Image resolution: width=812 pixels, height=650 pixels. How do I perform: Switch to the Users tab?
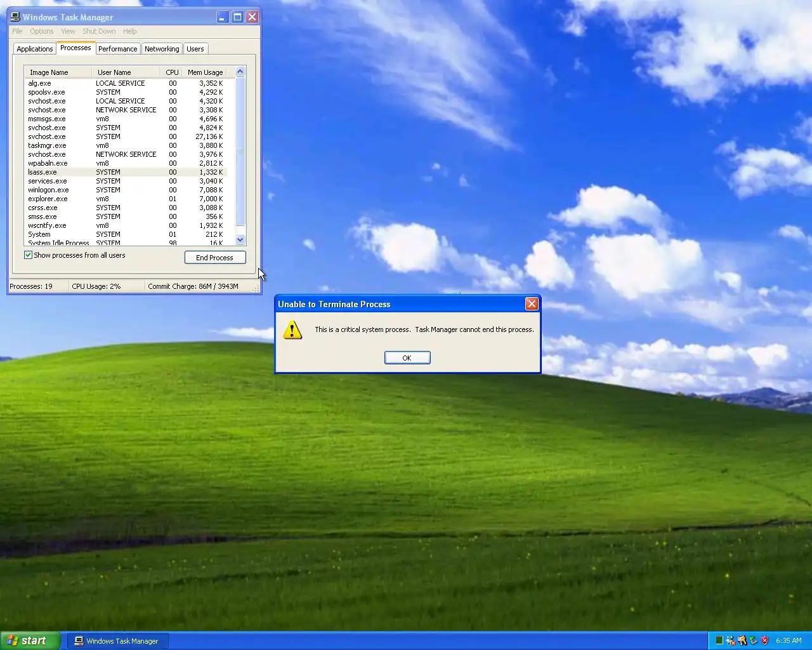tap(195, 49)
